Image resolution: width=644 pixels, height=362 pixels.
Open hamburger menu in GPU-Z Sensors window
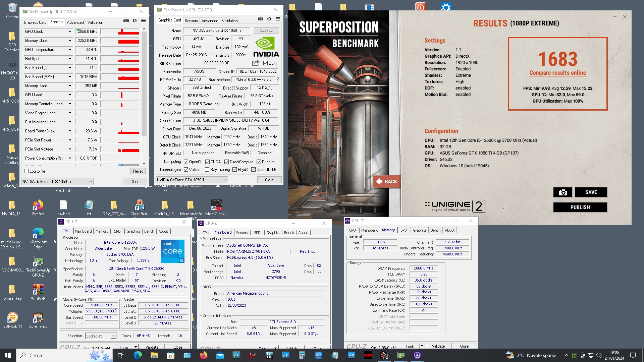click(x=143, y=20)
